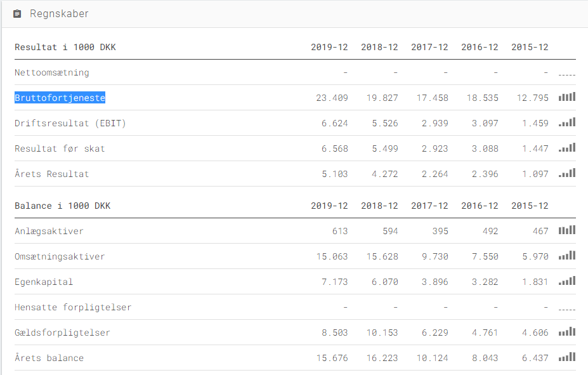Viewport: 588px width, 375px height.
Task: Open the Årets Resultat bar chart icon
Action: point(567,173)
